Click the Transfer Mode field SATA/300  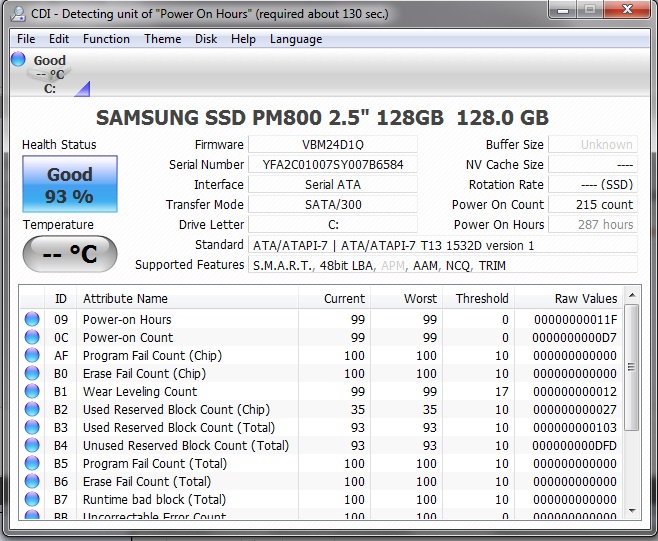(x=333, y=205)
